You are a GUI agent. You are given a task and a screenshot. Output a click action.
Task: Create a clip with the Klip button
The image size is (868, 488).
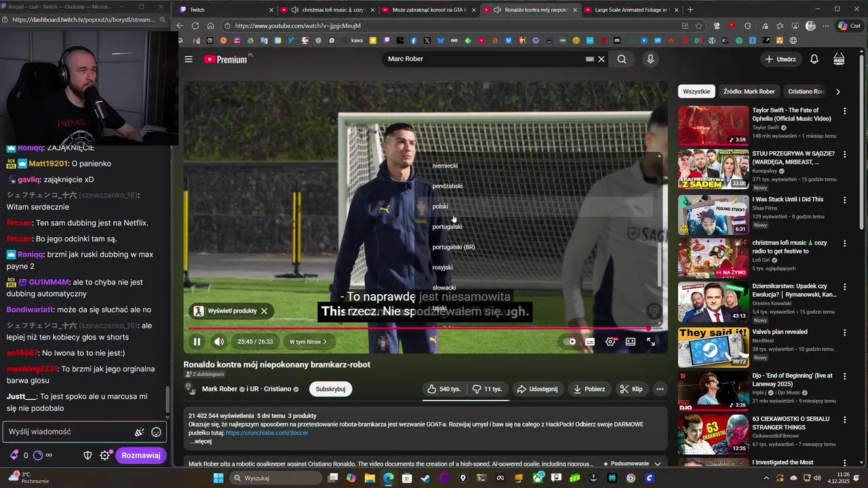[x=631, y=389]
